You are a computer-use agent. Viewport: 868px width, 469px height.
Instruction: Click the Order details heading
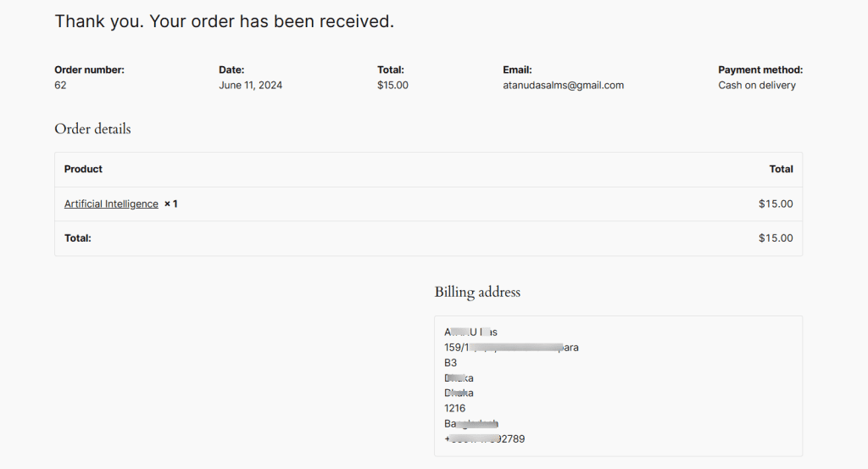coord(92,129)
